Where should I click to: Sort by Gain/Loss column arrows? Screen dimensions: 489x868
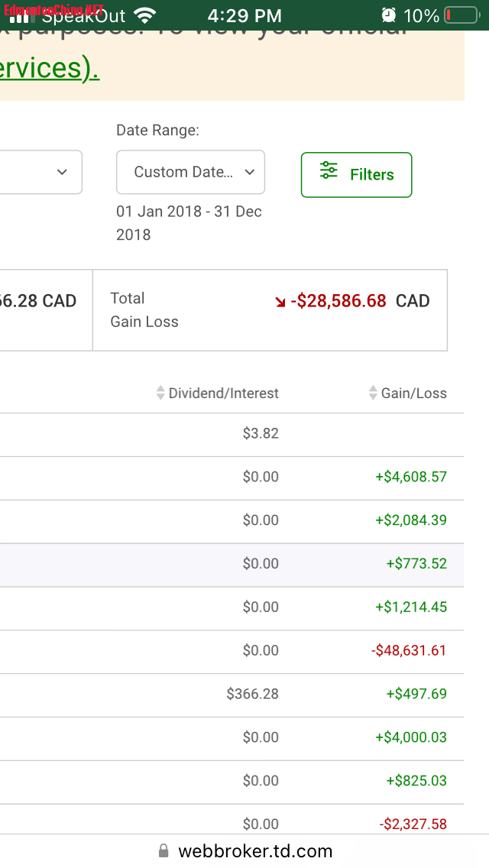tap(374, 394)
